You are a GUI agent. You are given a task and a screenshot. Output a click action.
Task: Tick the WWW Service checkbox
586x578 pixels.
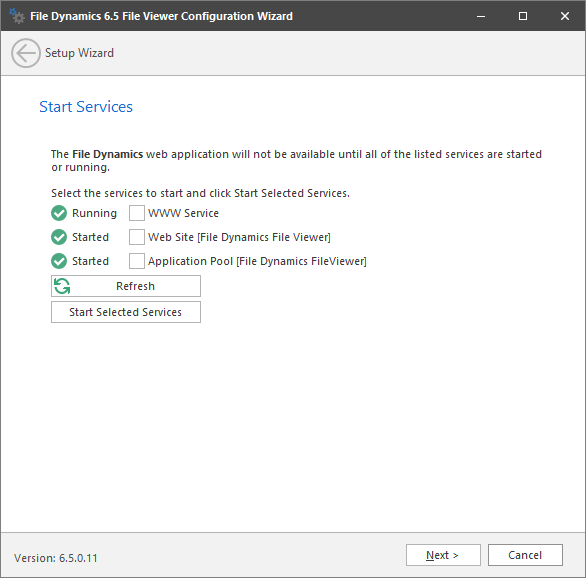tap(137, 213)
